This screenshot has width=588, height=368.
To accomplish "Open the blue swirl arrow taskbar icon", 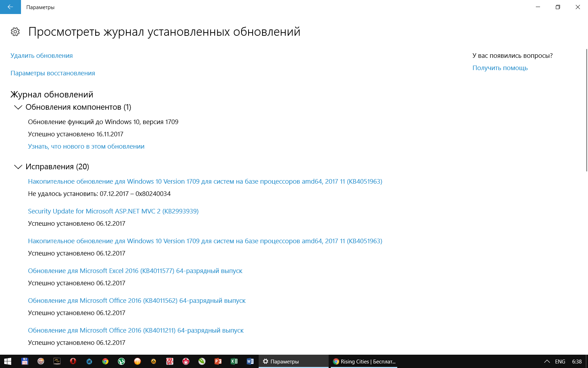I will coord(89,361).
